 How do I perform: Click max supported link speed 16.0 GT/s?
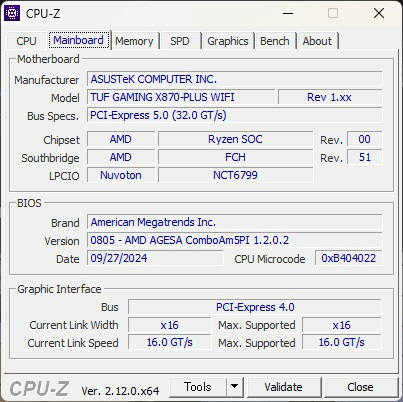point(342,342)
